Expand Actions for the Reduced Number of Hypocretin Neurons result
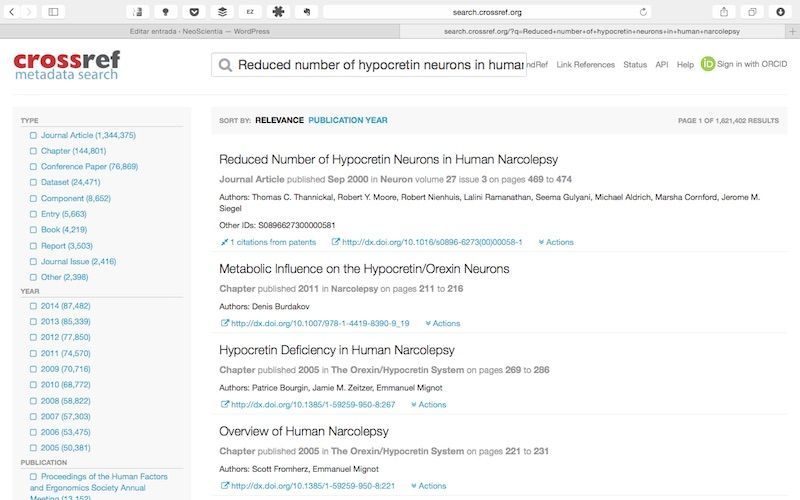The image size is (800, 500). [556, 242]
